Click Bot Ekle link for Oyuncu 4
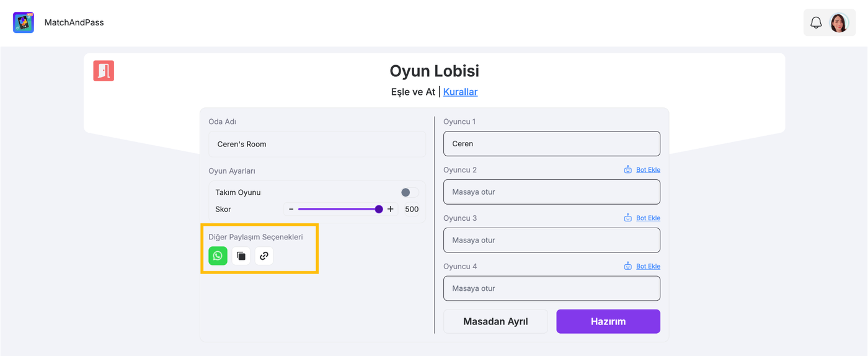The height and width of the screenshot is (356, 868). 648,267
